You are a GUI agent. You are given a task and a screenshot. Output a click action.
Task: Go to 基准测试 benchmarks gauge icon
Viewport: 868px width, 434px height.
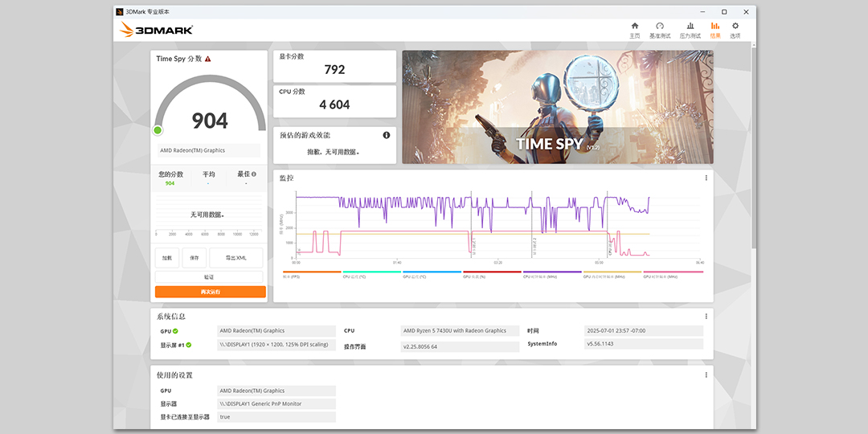pyautogui.click(x=660, y=30)
